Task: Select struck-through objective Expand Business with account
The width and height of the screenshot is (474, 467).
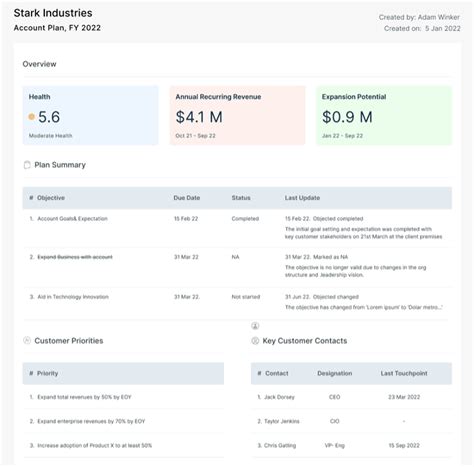Action: pos(75,257)
